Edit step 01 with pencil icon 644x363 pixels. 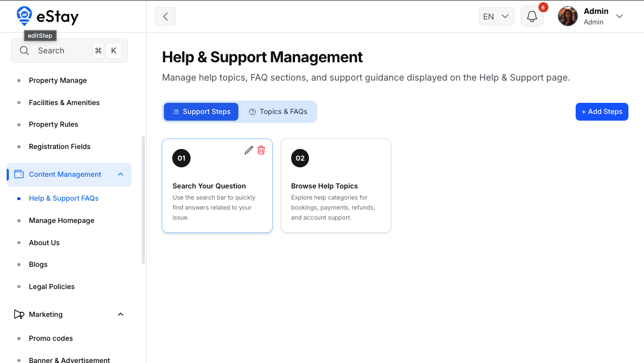click(x=248, y=150)
